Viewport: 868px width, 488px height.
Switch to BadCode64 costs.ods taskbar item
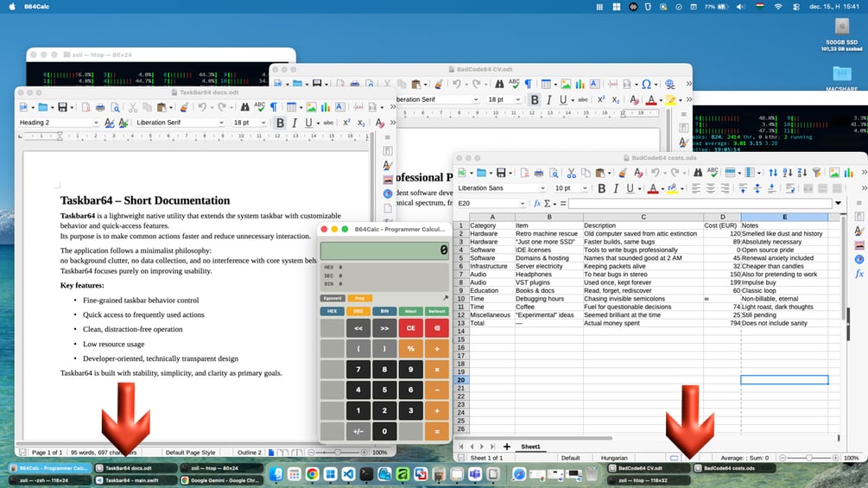coord(733,468)
